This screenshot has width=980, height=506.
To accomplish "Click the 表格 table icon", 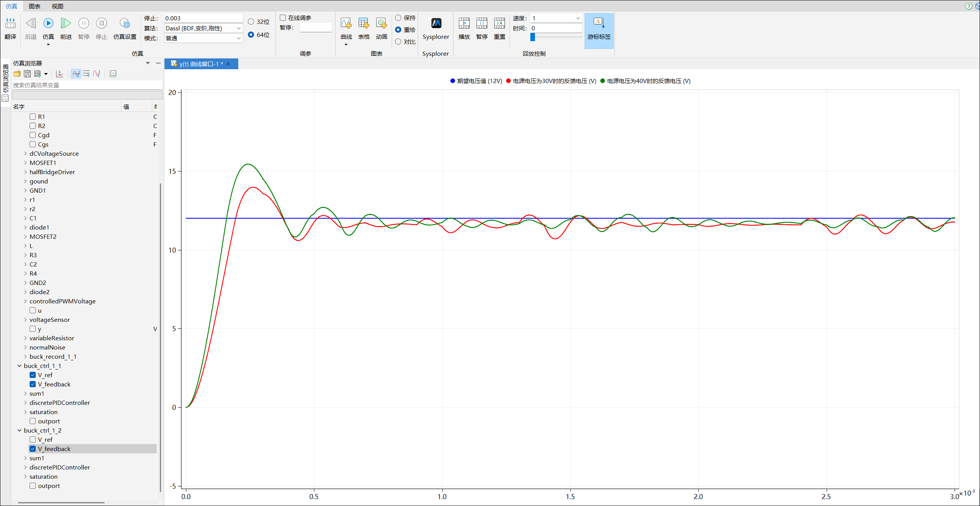I will 364,24.
